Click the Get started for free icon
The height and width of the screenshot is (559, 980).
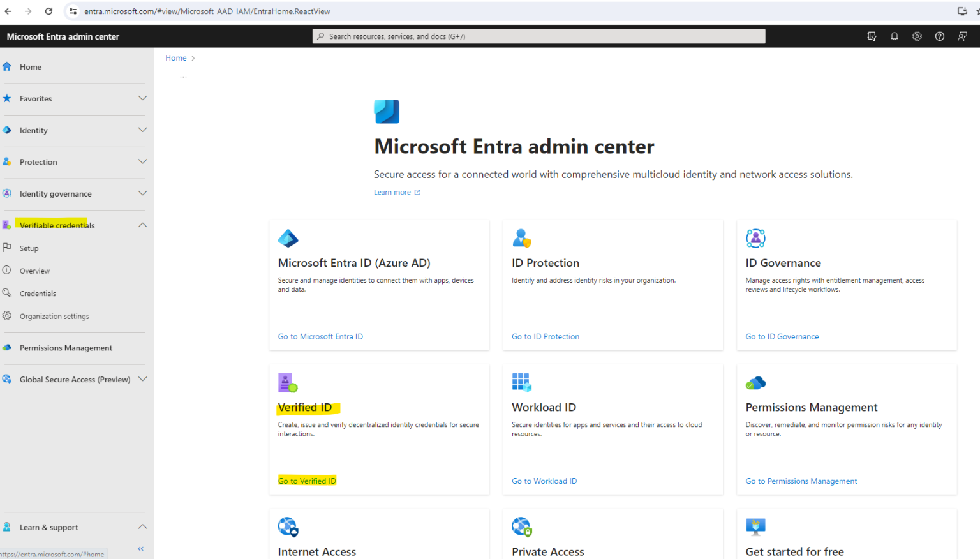point(755,527)
